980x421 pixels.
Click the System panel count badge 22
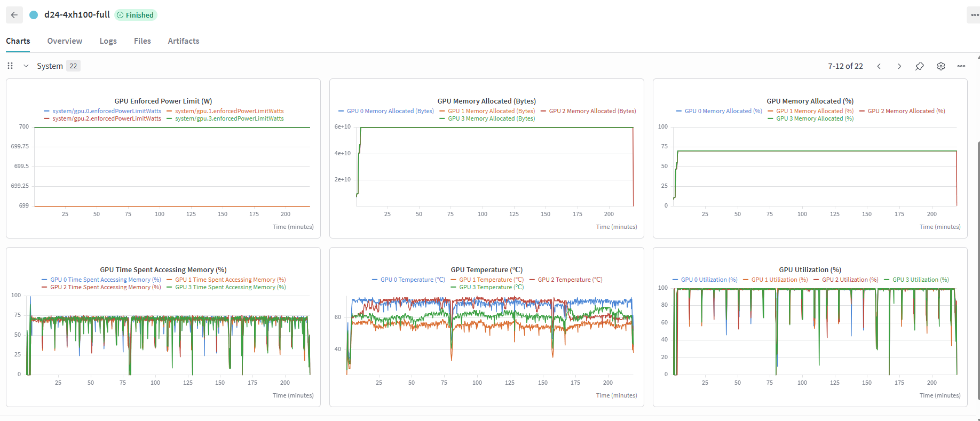point(73,66)
